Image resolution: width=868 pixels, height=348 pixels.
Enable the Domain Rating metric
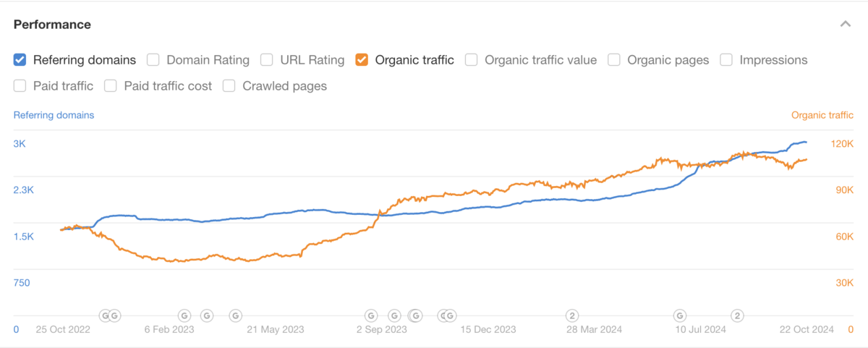(153, 60)
